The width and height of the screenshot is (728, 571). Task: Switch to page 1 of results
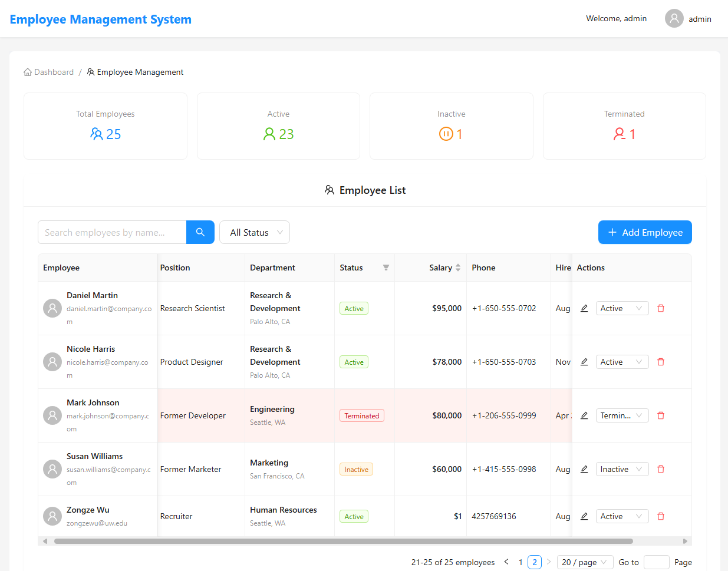click(x=521, y=562)
